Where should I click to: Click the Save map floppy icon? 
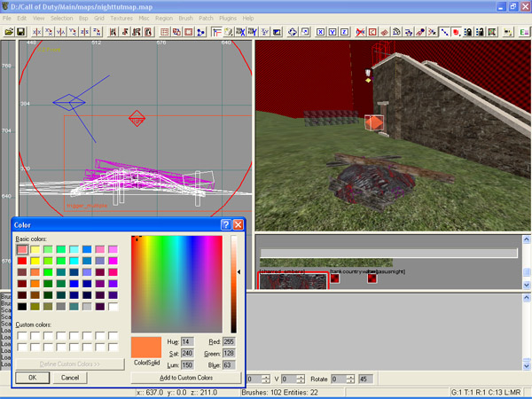[x=20, y=32]
